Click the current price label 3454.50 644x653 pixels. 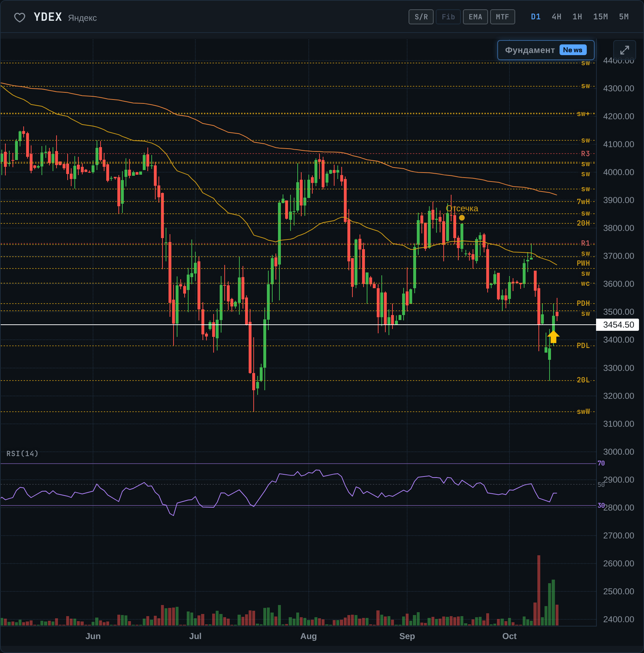click(618, 325)
